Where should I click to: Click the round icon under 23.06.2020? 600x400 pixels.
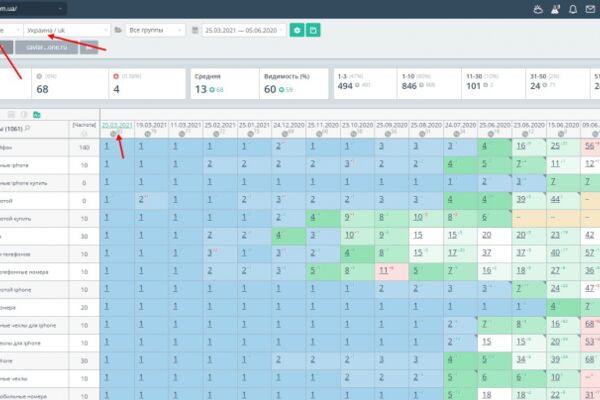click(x=525, y=134)
